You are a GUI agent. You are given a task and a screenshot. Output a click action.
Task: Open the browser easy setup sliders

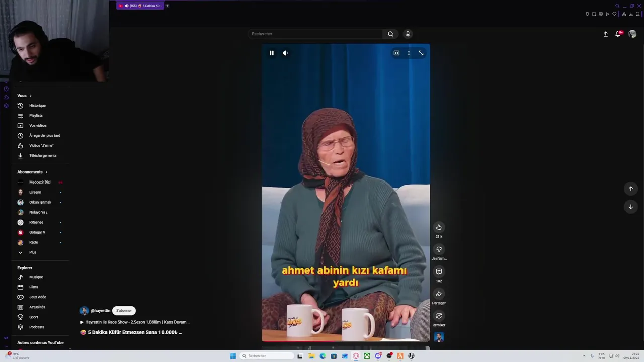point(637,14)
